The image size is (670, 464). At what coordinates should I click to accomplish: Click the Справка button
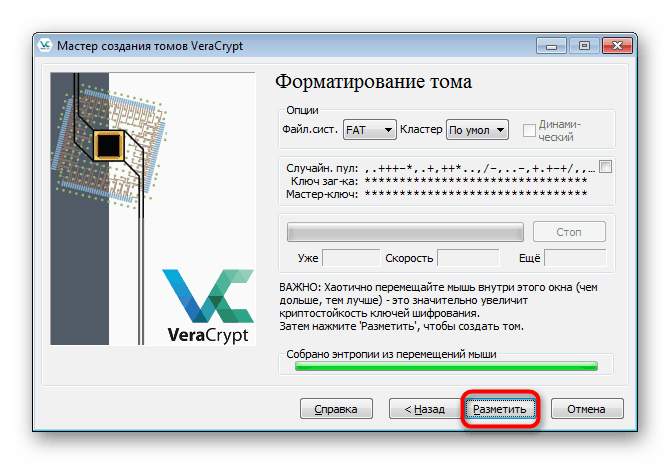[x=336, y=409]
